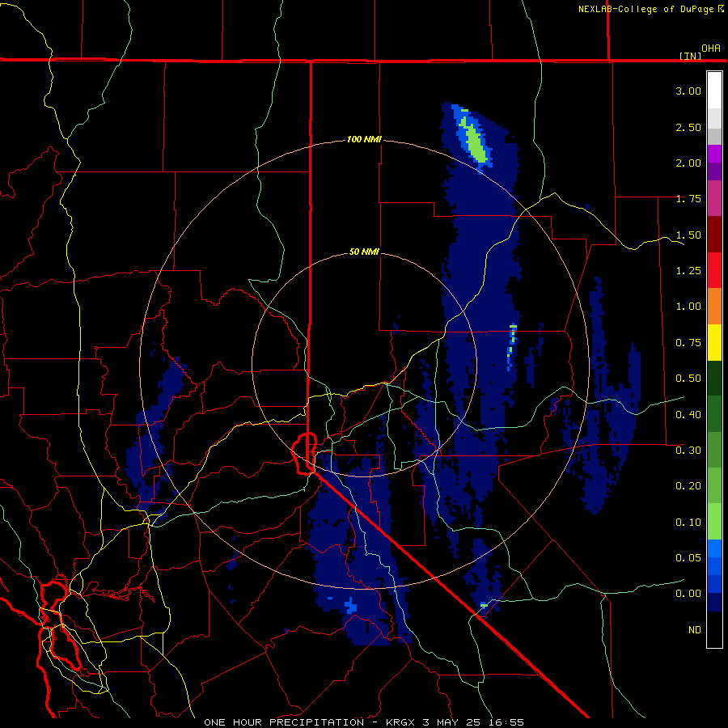728x728 pixels.
Task: Click the darkest green legend swatch at 0.50
Action: 714,378
